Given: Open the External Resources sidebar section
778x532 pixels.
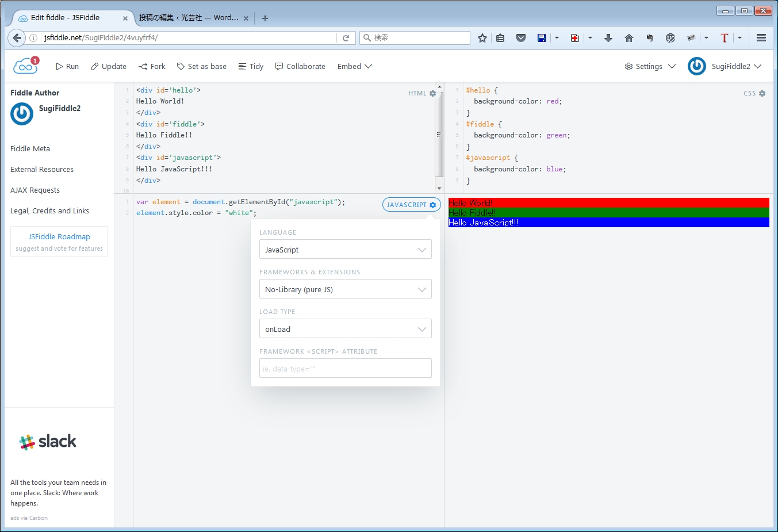Looking at the screenshot, I should (42, 170).
